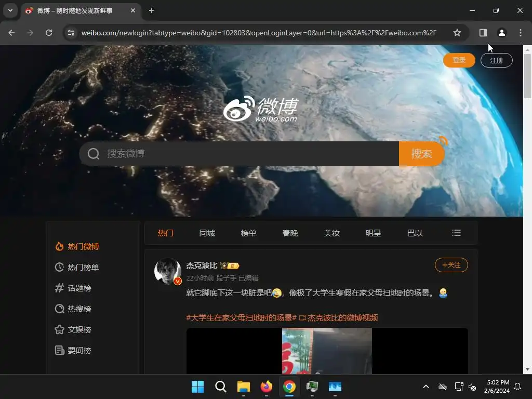Click the orange 搜索 button

(x=422, y=154)
